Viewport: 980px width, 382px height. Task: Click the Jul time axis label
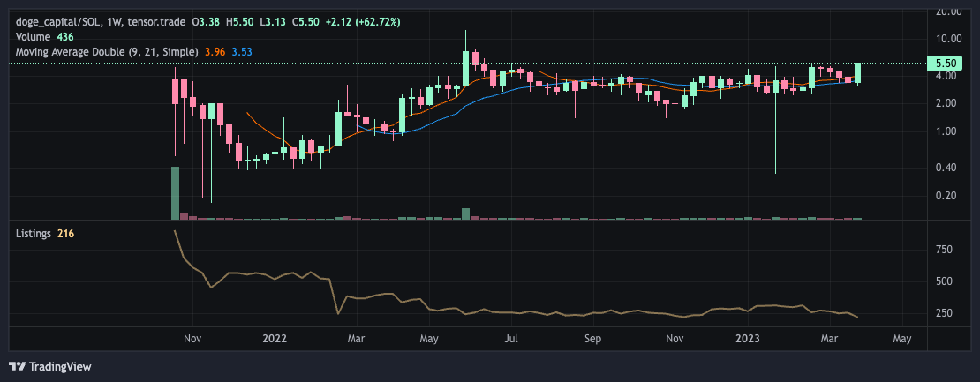pyautogui.click(x=510, y=338)
